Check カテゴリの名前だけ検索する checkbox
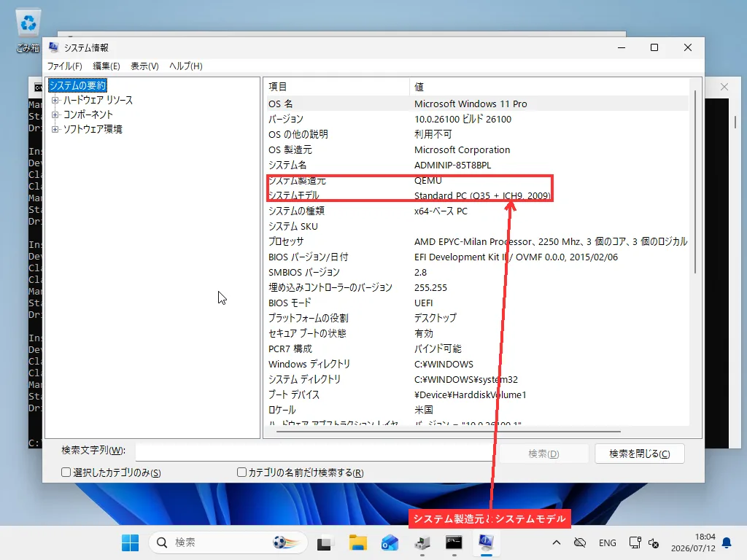747x560 pixels. tap(241, 472)
